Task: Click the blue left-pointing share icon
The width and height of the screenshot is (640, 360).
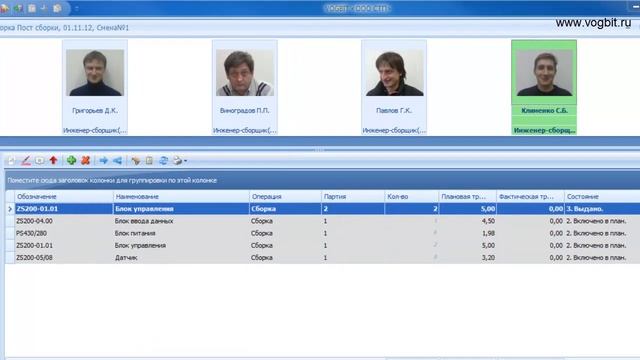Action: 117,160
